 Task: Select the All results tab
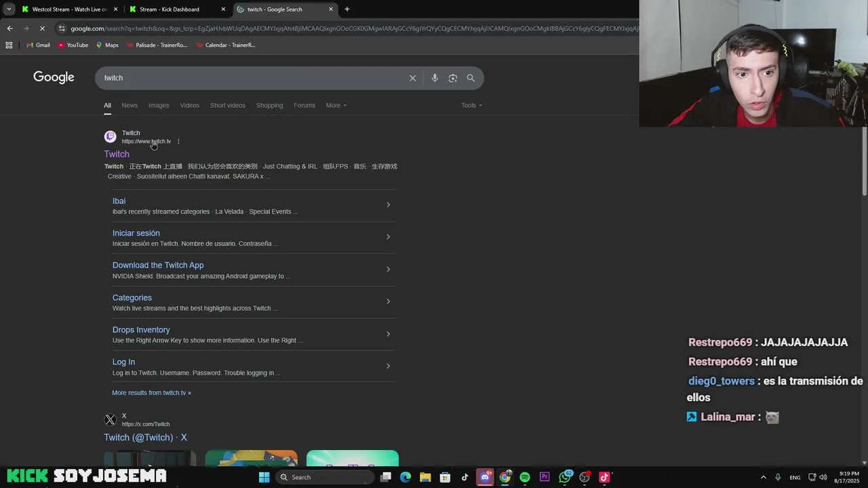(107, 105)
